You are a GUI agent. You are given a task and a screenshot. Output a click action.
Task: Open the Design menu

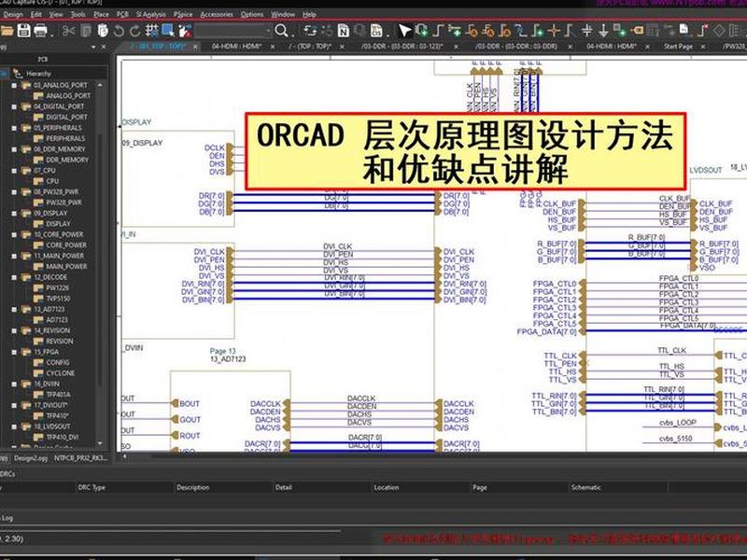(x=13, y=14)
